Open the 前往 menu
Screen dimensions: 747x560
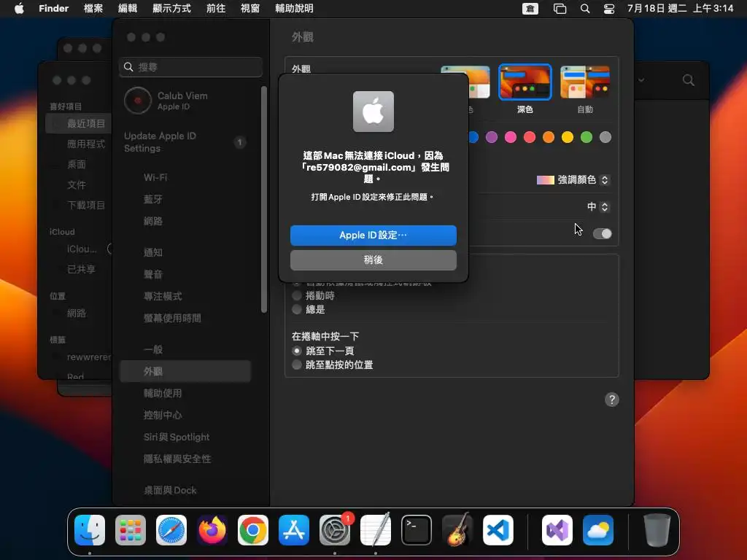click(216, 9)
